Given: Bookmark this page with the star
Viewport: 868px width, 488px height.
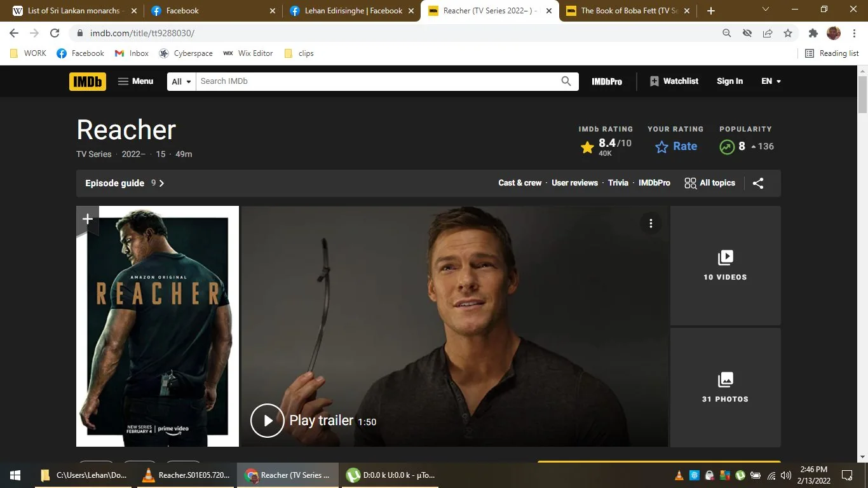Looking at the screenshot, I should coord(788,33).
